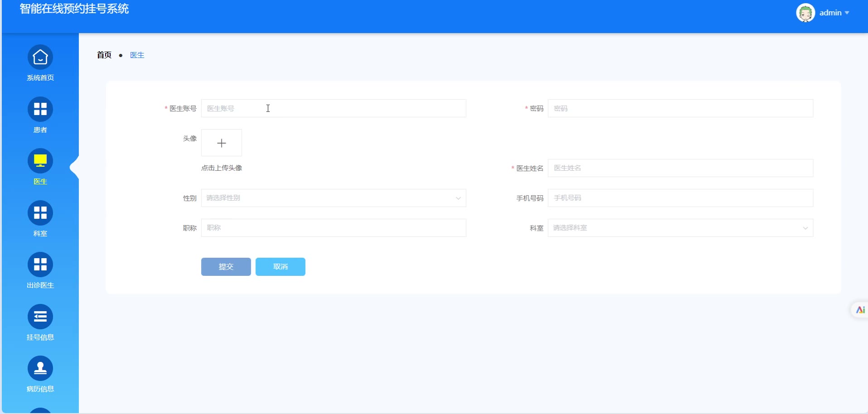Follow the 首页 breadcrumb link
868x414 pixels.
(104, 55)
